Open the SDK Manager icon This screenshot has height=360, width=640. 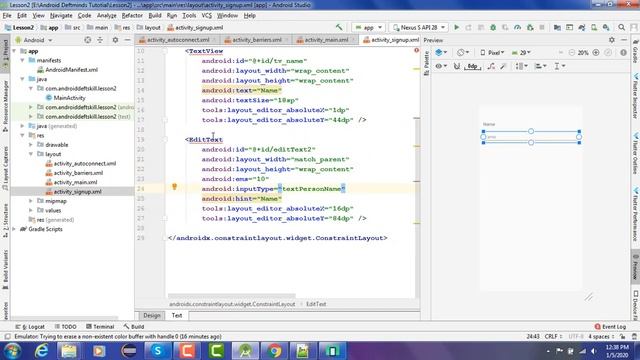(x=606, y=27)
